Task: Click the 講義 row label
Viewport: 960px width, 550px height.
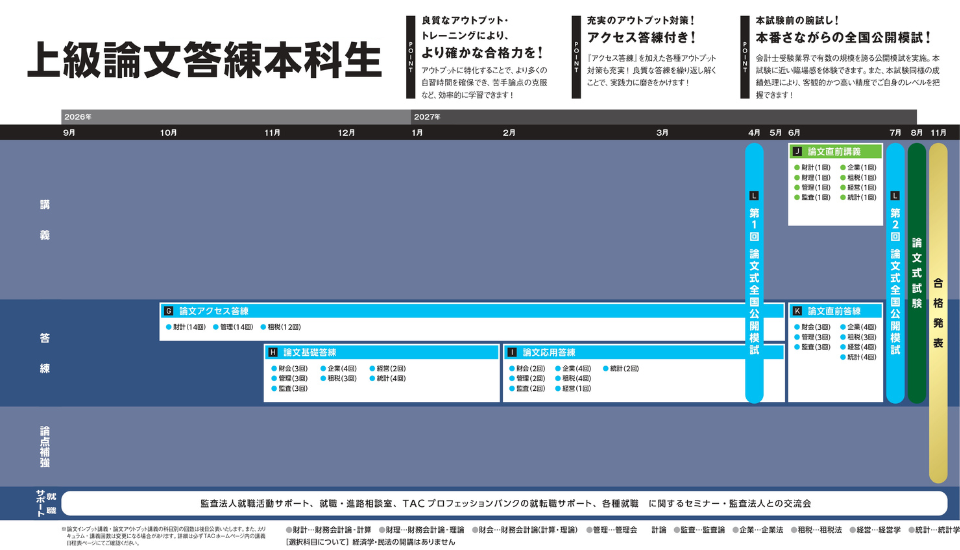Action: point(45,220)
